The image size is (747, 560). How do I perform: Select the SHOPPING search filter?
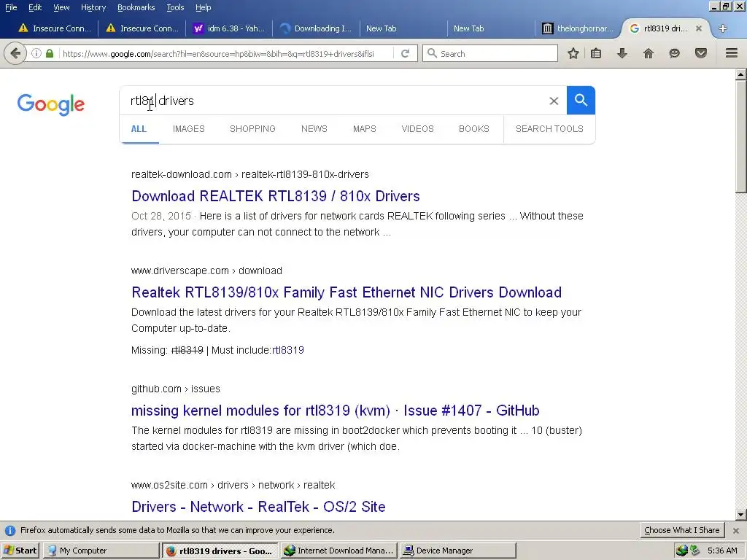252,129
